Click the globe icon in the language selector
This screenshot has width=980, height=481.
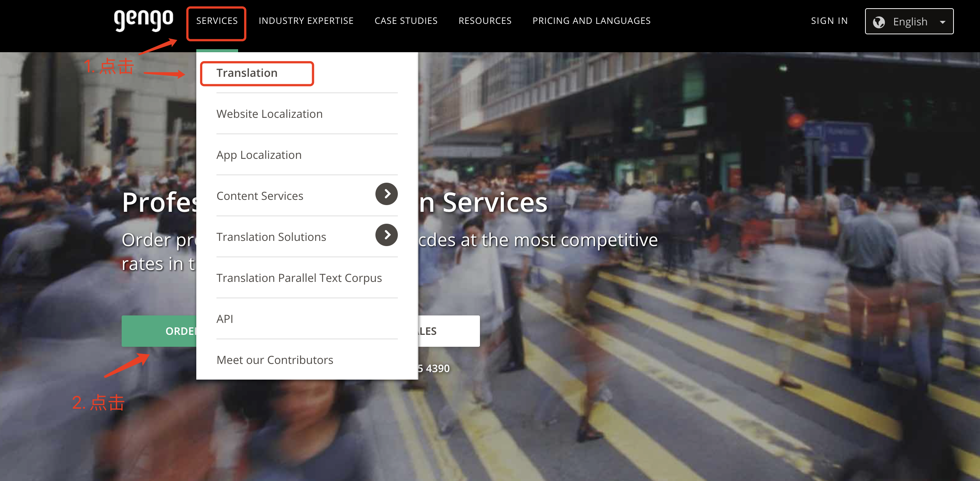[x=879, y=22]
